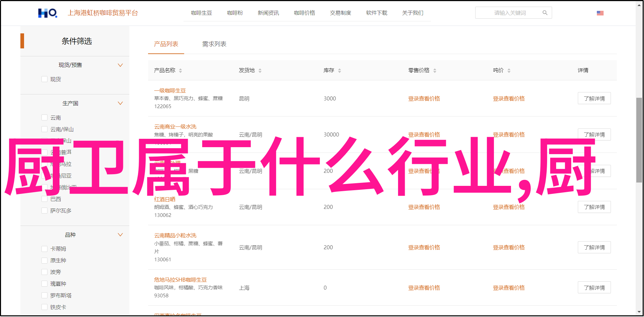This screenshot has width=644, height=317.
Task: Click 了解详情 for 红酒日晒
Action: pos(594,207)
